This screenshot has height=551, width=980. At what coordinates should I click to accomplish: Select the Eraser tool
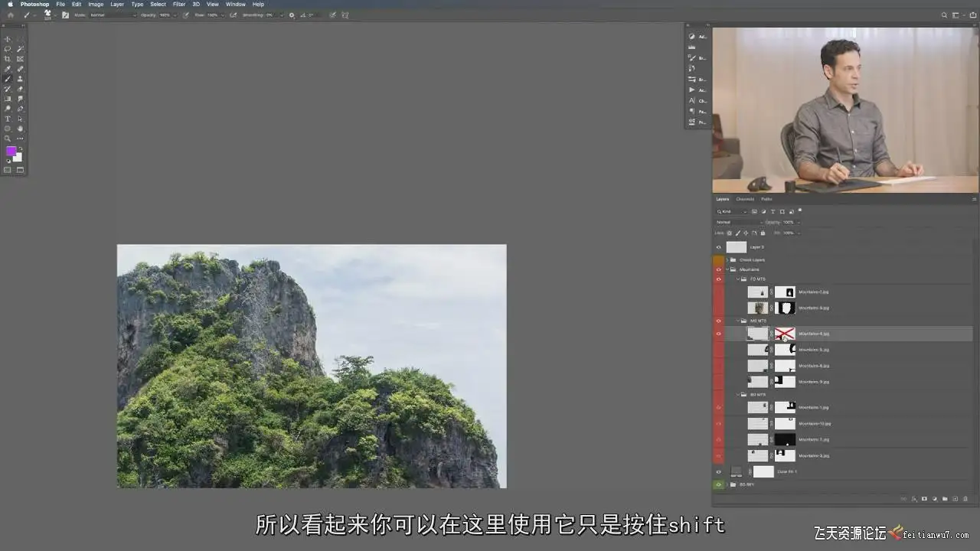coord(20,89)
